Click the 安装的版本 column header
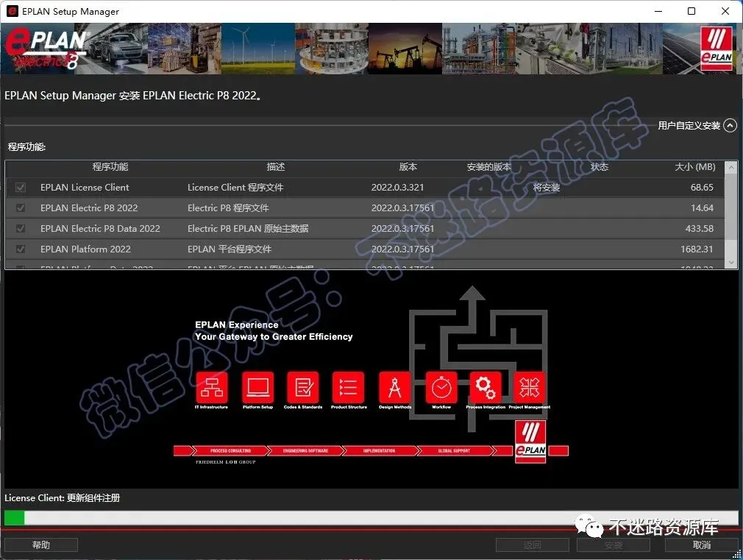 [488, 167]
